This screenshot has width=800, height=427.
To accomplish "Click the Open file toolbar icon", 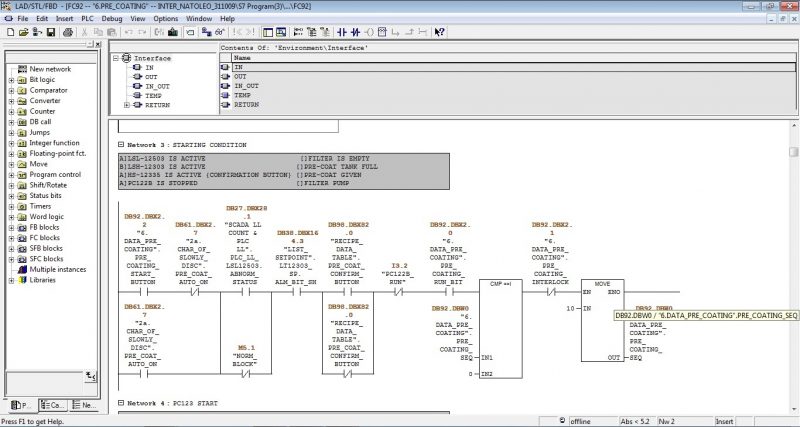I will (x=23, y=32).
